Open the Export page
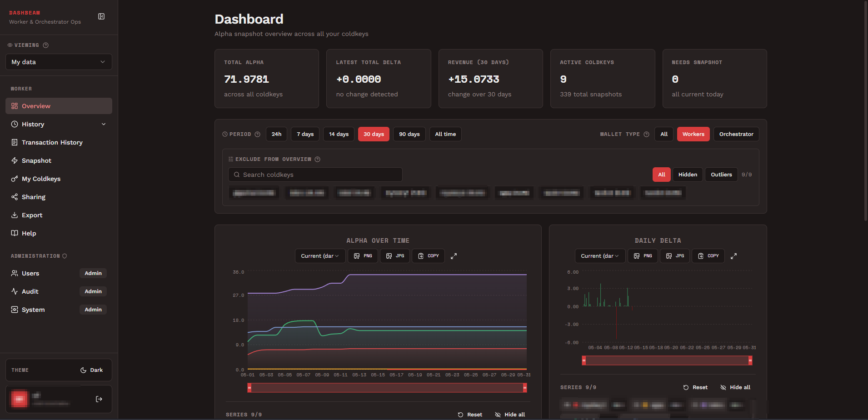Image resolution: width=868 pixels, height=420 pixels. click(59, 215)
